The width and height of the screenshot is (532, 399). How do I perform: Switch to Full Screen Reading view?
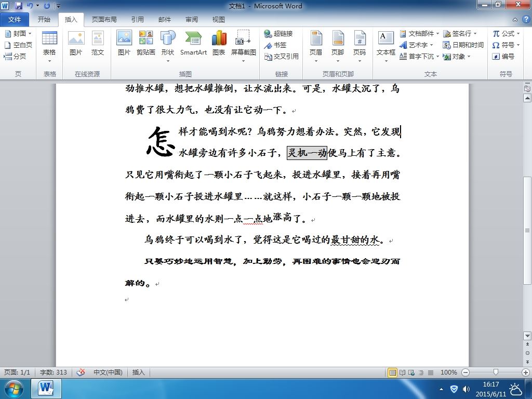point(403,373)
